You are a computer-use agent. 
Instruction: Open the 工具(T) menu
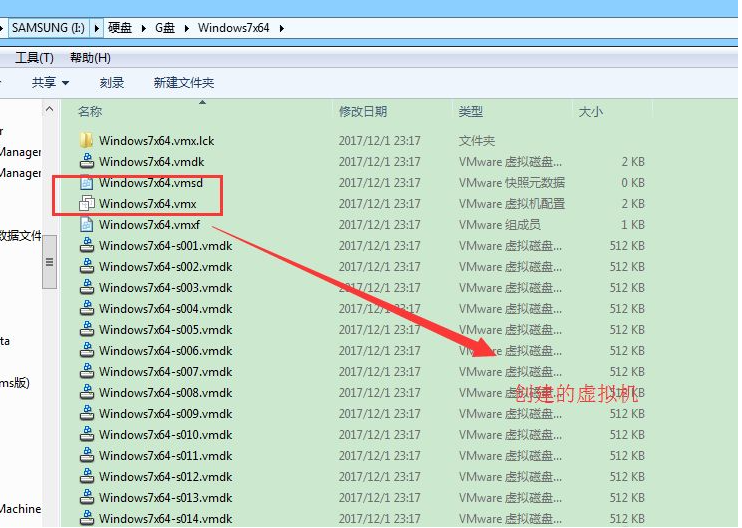click(x=34, y=58)
